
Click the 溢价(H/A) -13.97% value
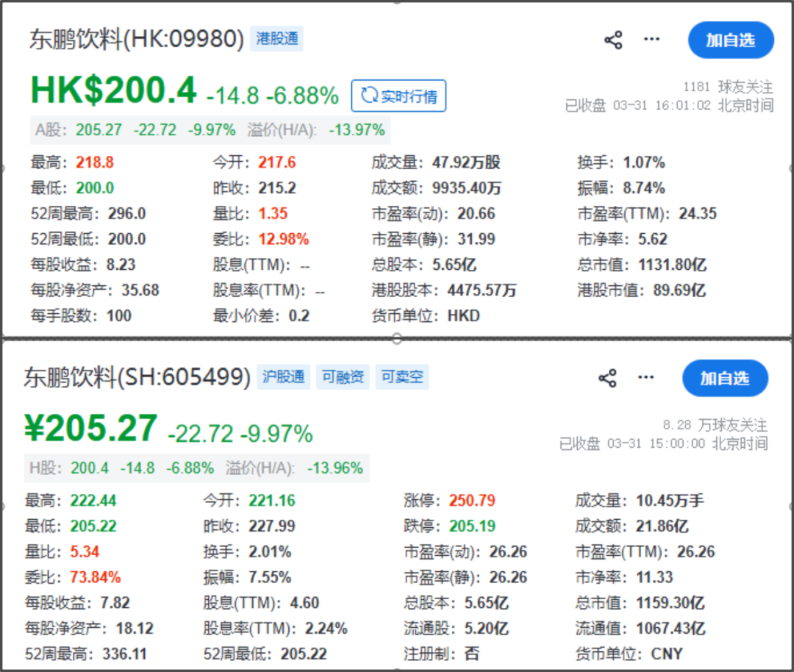(357, 130)
